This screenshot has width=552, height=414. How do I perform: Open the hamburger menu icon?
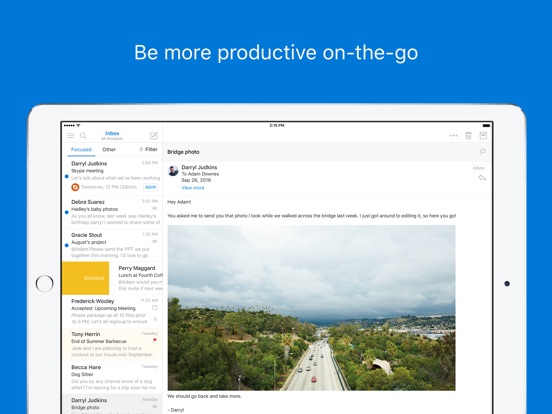click(70, 136)
